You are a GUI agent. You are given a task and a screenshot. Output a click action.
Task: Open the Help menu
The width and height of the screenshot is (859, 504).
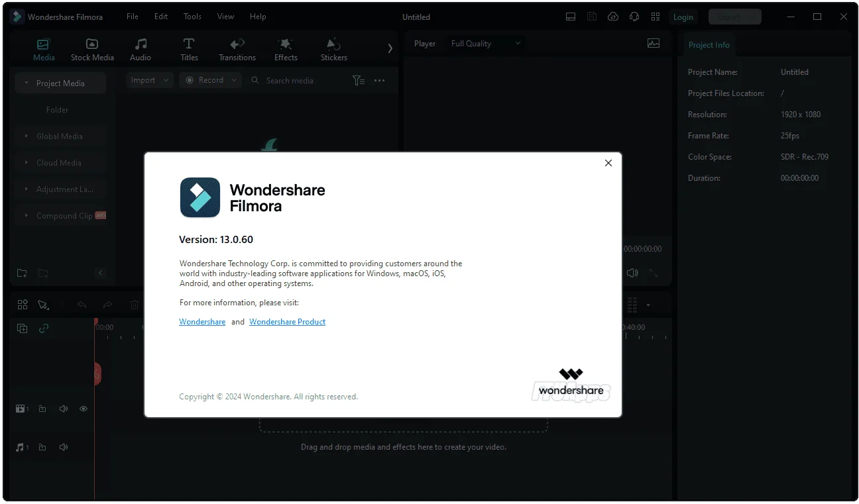(x=258, y=17)
